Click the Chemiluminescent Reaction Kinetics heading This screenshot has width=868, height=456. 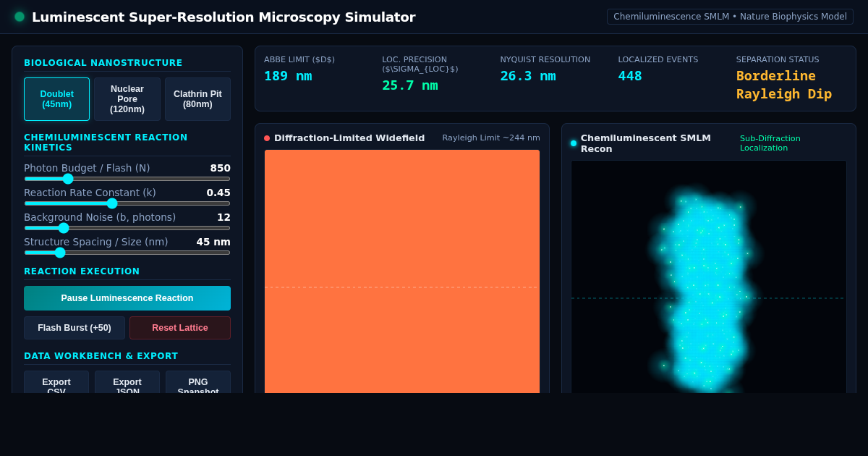[106, 143]
